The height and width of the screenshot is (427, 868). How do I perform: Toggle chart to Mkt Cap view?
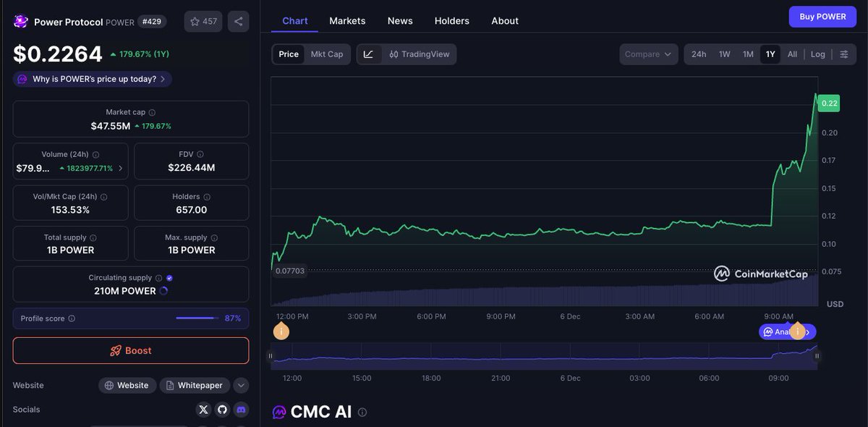(x=327, y=54)
